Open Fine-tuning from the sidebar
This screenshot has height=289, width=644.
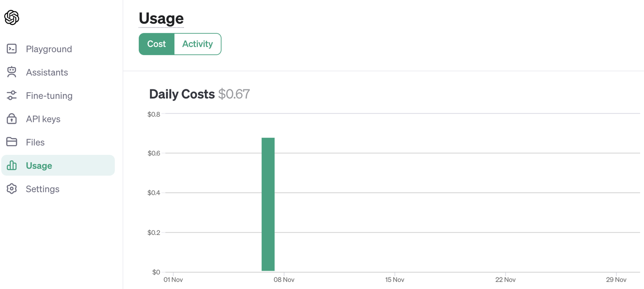(49, 96)
